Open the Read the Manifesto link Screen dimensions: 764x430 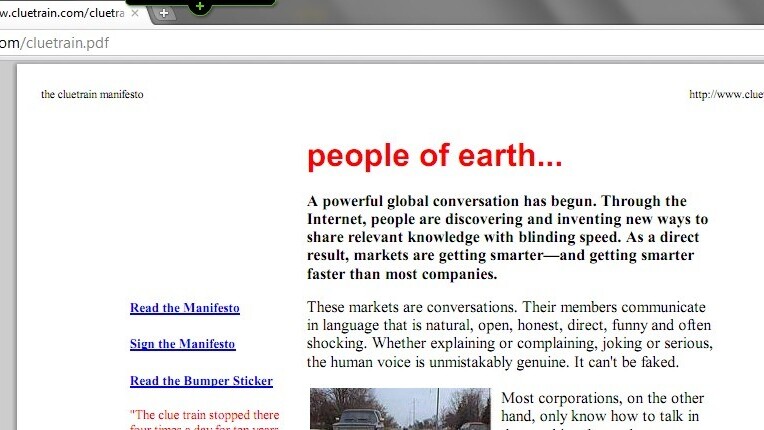[184, 308]
